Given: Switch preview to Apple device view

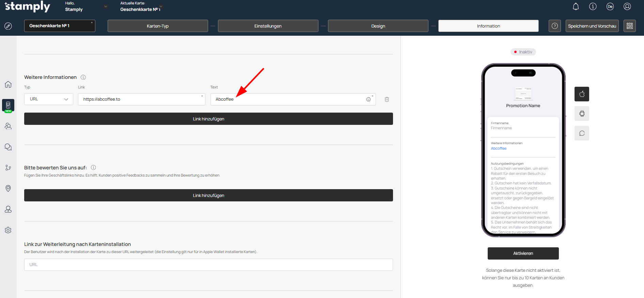Looking at the screenshot, I should tap(582, 94).
